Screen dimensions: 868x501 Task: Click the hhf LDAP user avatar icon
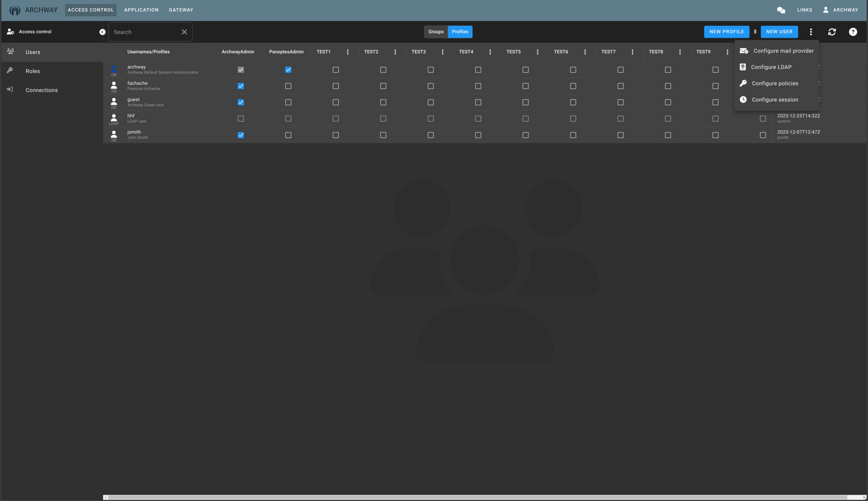(114, 118)
